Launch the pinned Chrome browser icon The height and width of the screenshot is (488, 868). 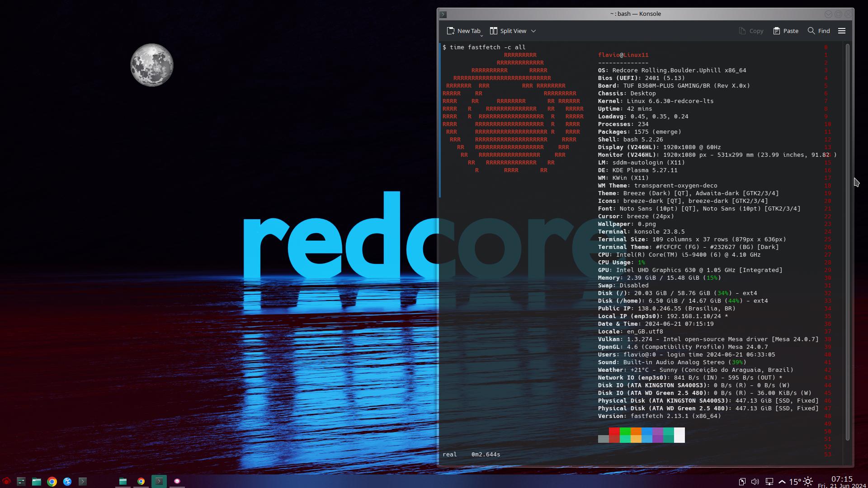point(52,481)
